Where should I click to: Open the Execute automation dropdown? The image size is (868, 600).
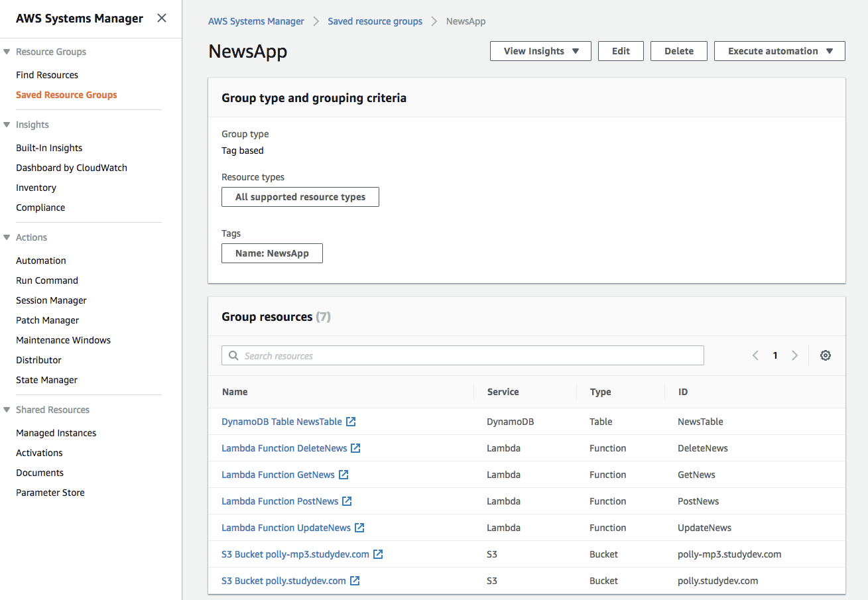(x=780, y=51)
